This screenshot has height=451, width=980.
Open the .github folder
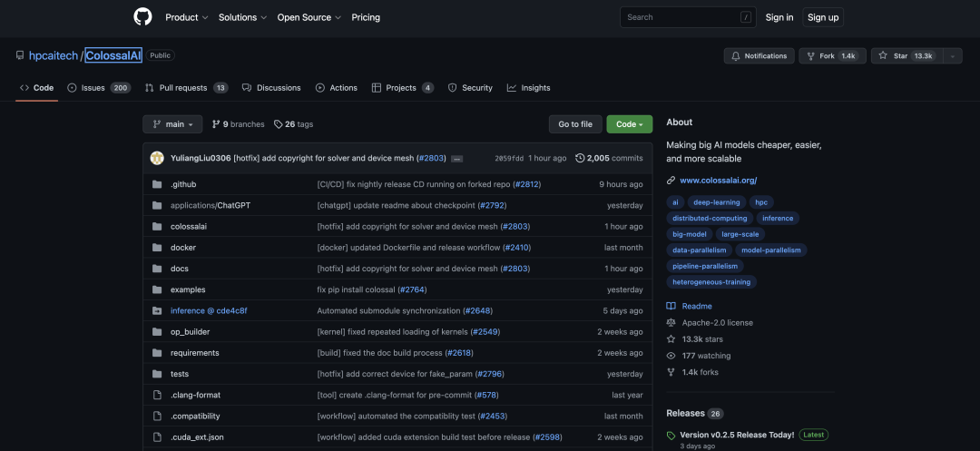click(x=183, y=184)
